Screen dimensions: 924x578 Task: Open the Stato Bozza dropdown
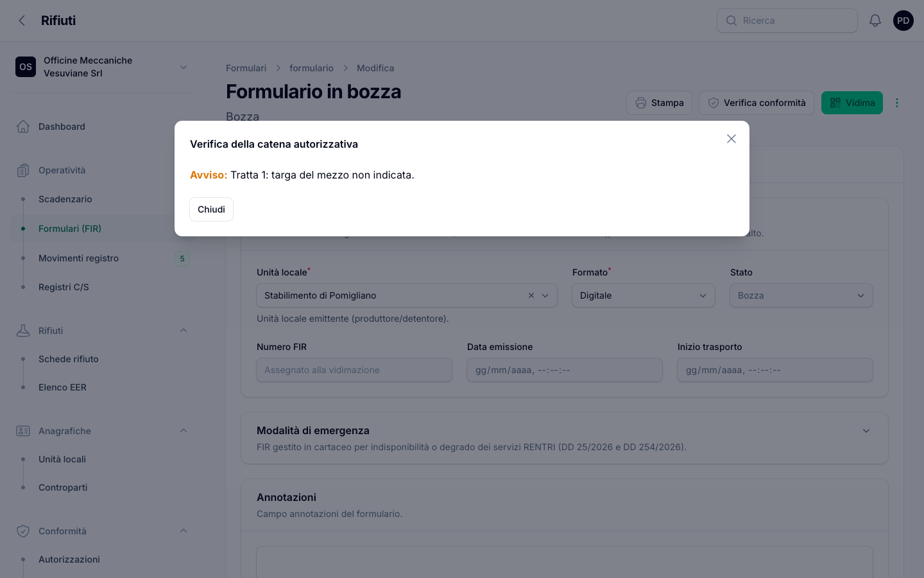[x=801, y=295]
